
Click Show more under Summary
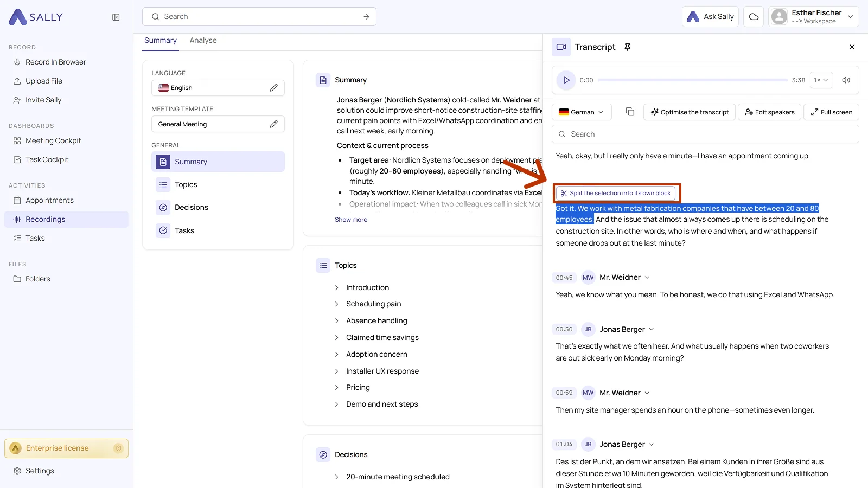[351, 220]
